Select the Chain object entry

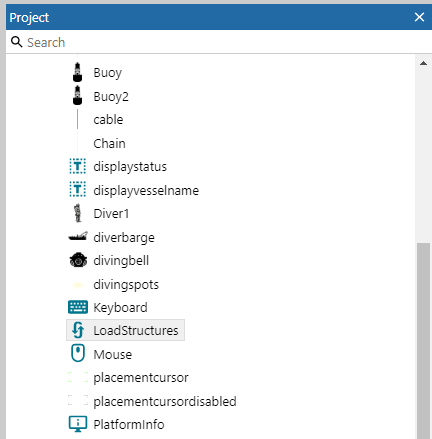[109, 144]
